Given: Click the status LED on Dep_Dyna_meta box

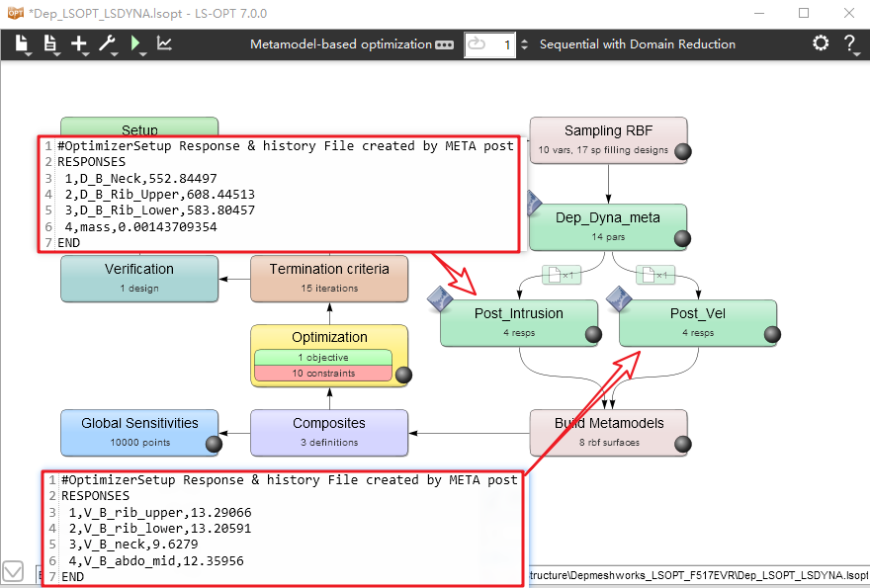Looking at the screenshot, I should [682, 238].
